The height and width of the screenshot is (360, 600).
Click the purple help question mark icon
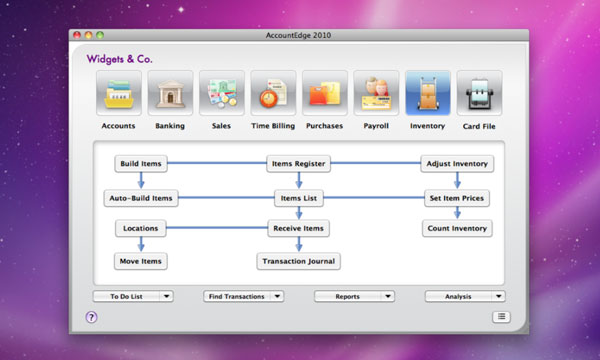pos(91,317)
